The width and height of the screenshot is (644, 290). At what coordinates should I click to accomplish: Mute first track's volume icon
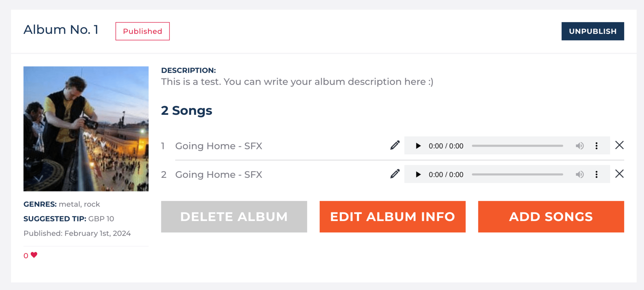[580, 146]
